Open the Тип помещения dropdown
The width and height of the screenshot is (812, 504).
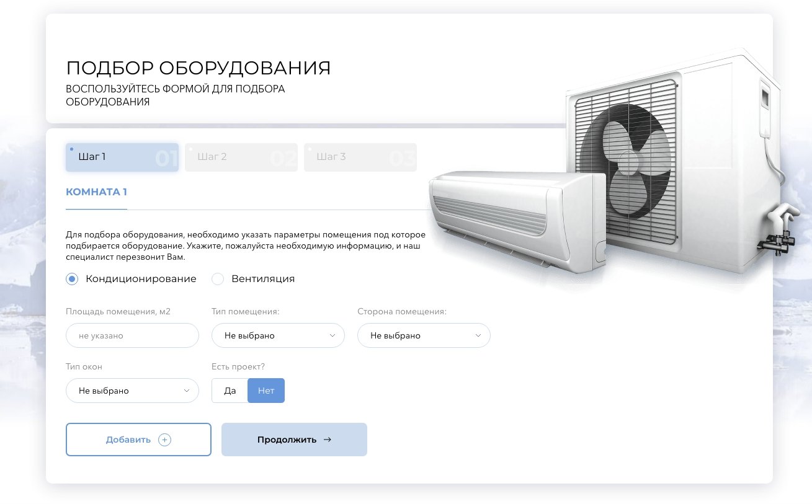tap(278, 335)
